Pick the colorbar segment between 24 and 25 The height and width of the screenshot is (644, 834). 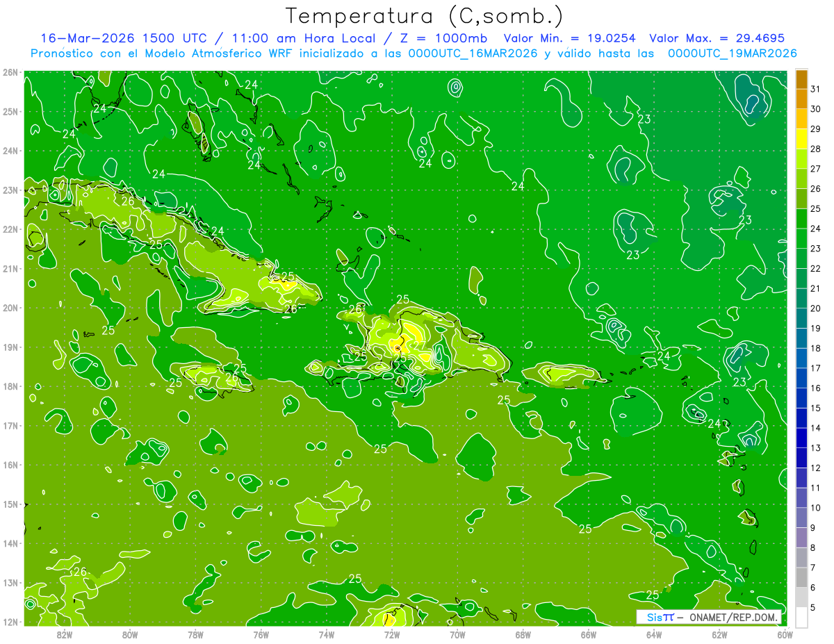801,219
